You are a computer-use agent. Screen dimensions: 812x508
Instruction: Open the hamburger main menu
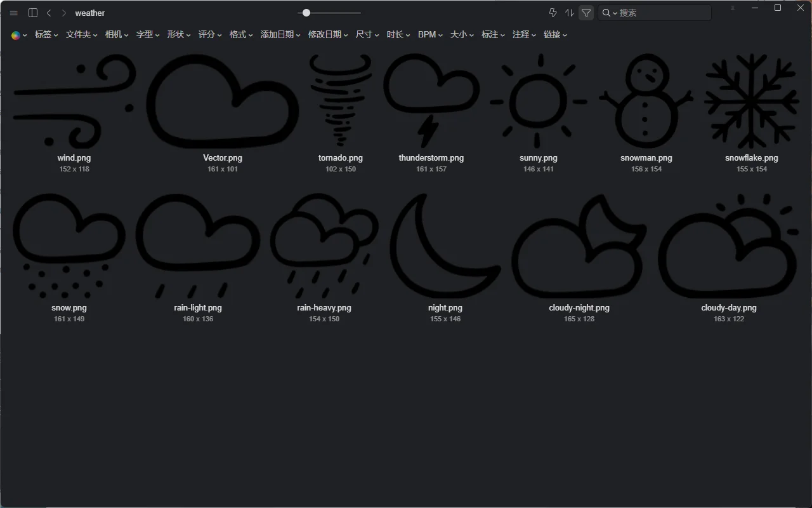point(14,13)
